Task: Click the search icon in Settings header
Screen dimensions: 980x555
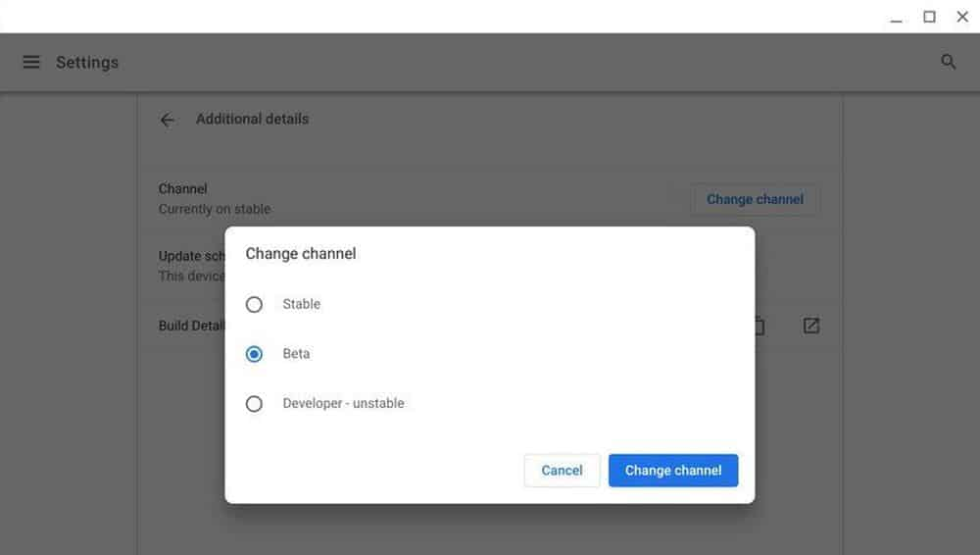Action: pos(948,62)
